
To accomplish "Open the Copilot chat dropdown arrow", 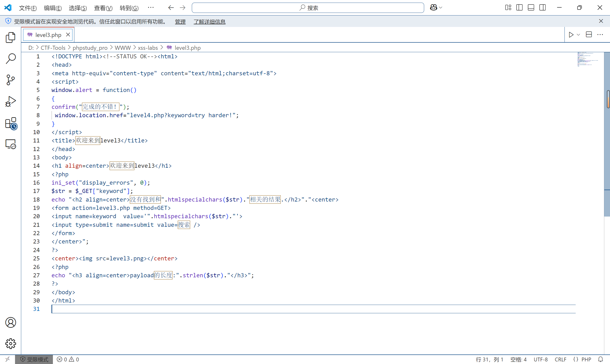I will click(x=441, y=8).
